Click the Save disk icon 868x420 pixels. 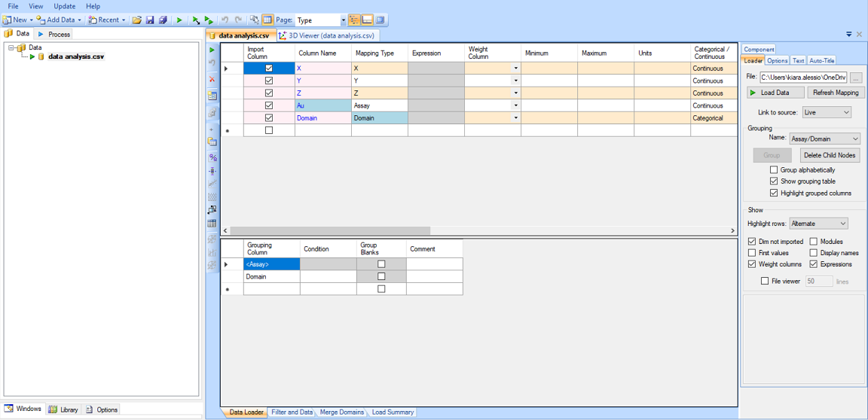pyautogui.click(x=149, y=20)
